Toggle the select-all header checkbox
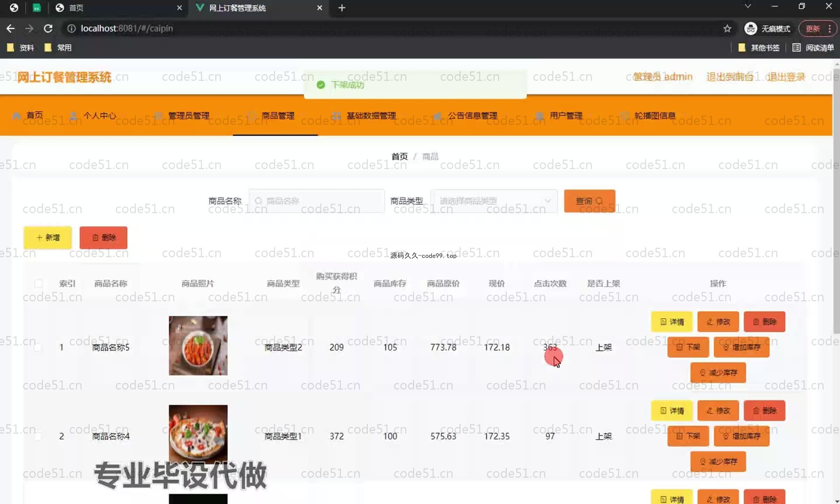The image size is (840, 504). [38, 283]
